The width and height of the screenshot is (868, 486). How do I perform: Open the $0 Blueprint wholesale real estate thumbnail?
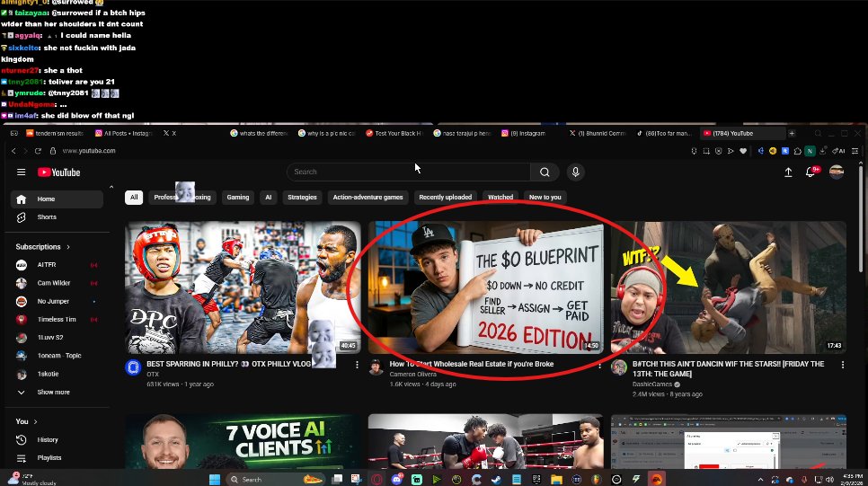click(486, 287)
